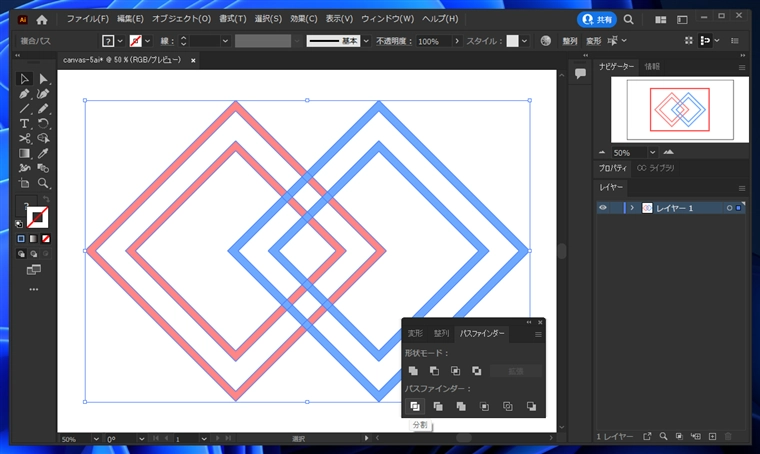Select the Line Segment tool
The width and height of the screenshot is (760, 454).
(24, 109)
